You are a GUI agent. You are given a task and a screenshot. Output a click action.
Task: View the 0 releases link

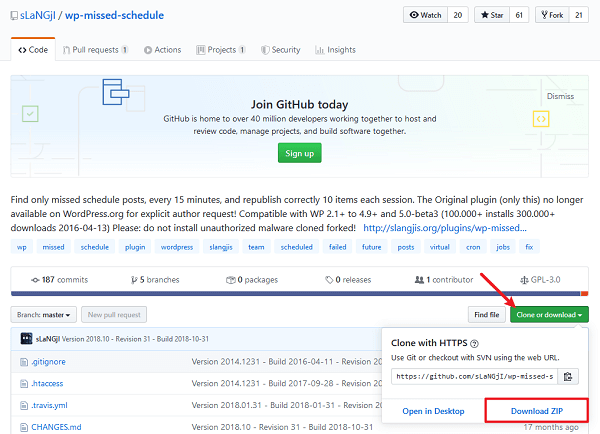tap(348, 280)
